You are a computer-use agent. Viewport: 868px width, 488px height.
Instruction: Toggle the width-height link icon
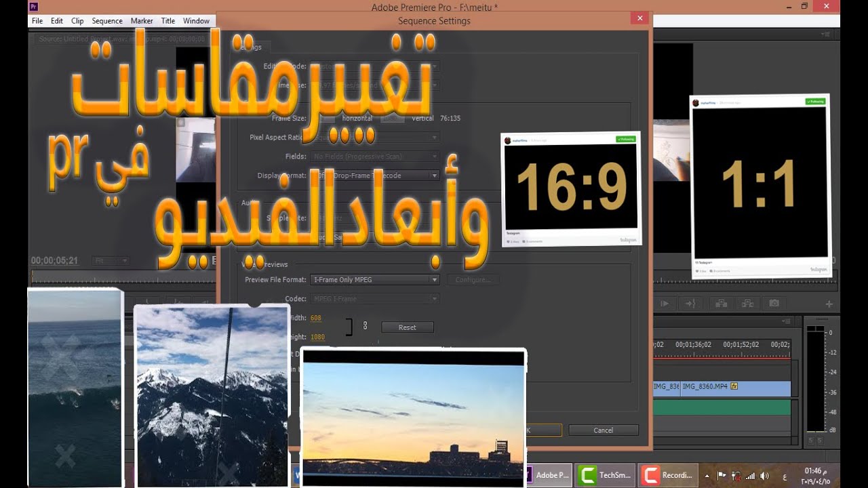pyautogui.click(x=365, y=326)
